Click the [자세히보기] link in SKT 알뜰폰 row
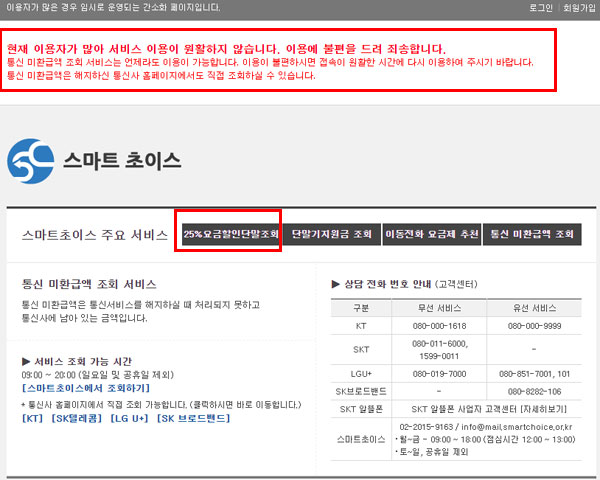The width and height of the screenshot is (600, 480). (544, 409)
